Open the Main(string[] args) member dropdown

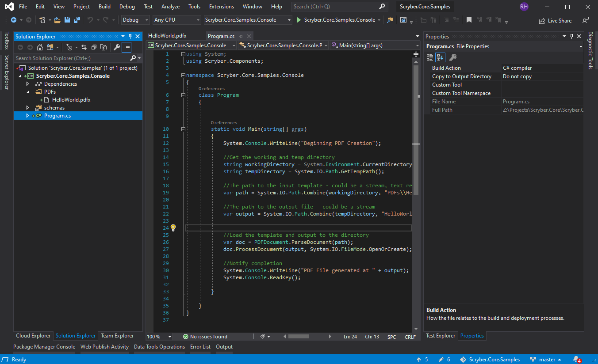(375, 45)
